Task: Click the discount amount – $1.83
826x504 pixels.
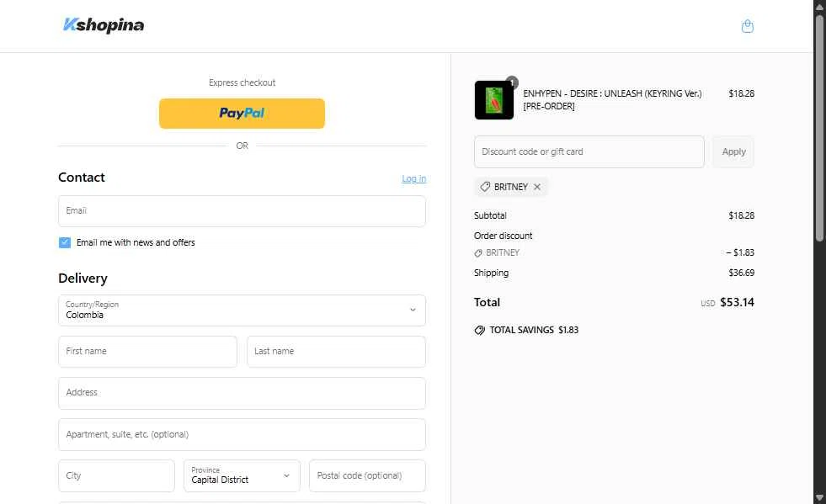Action: [739, 252]
